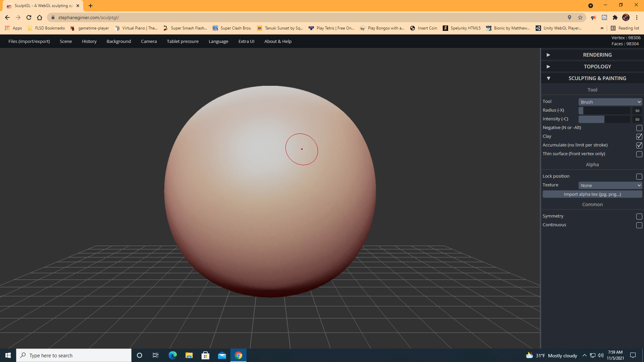The height and width of the screenshot is (362, 644).
Task: Open the History menu
Action: (89, 41)
